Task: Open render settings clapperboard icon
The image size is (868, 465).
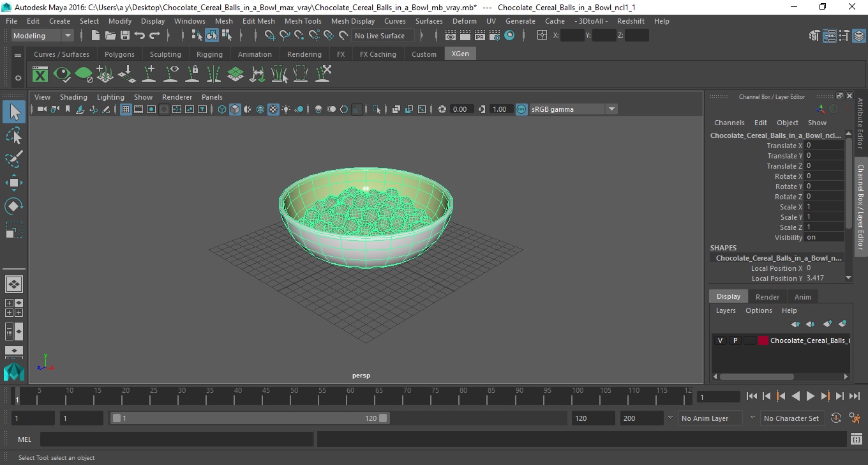Action: tap(495, 36)
